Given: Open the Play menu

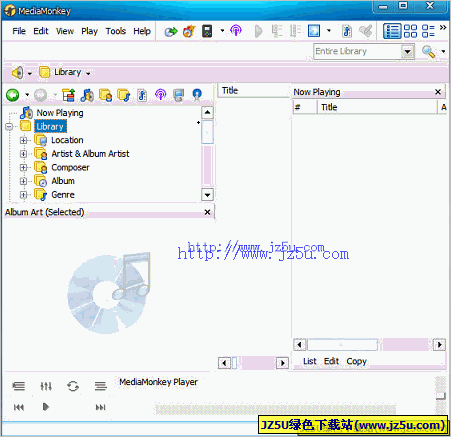Looking at the screenshot, I should point(89,31).
